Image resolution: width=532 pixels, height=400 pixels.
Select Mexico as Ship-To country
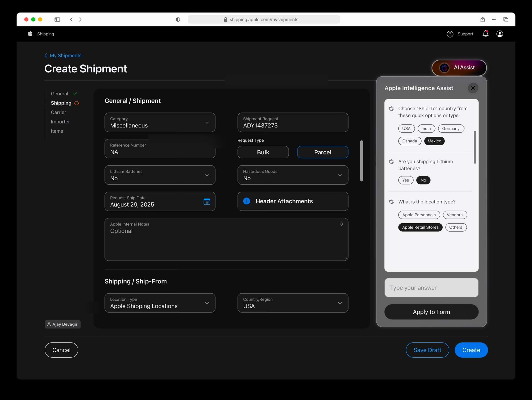coord(434,141)
